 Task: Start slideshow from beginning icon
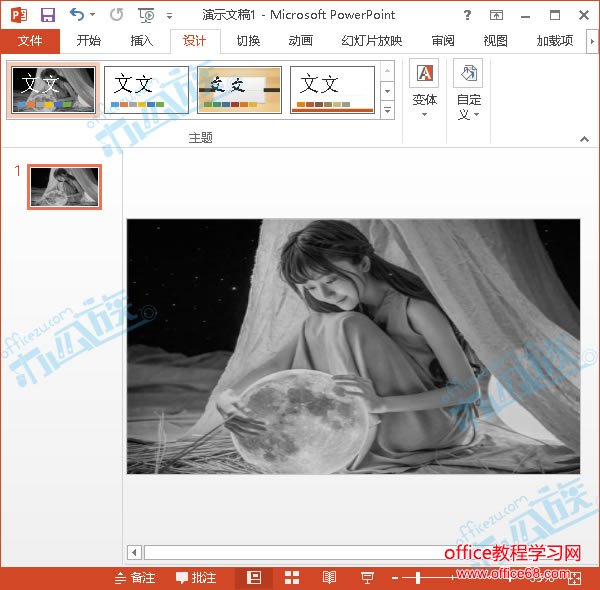tap(146, 15)
